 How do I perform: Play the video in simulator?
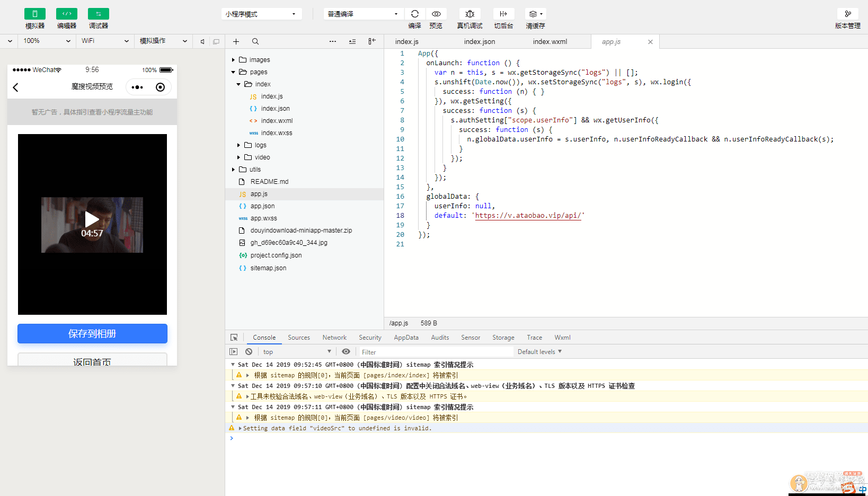(x=92, y=219)
